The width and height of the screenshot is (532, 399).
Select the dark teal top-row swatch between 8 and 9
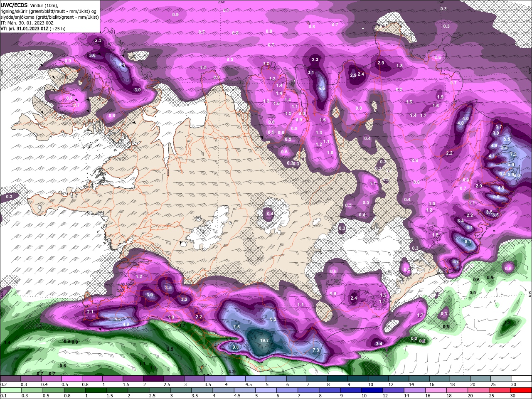tap(337, 379)
